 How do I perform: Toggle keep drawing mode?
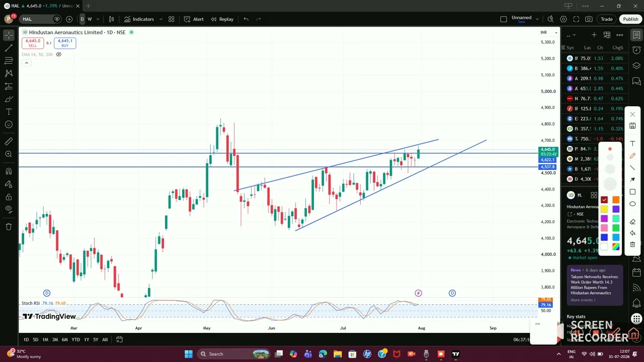tap(9, 184)
